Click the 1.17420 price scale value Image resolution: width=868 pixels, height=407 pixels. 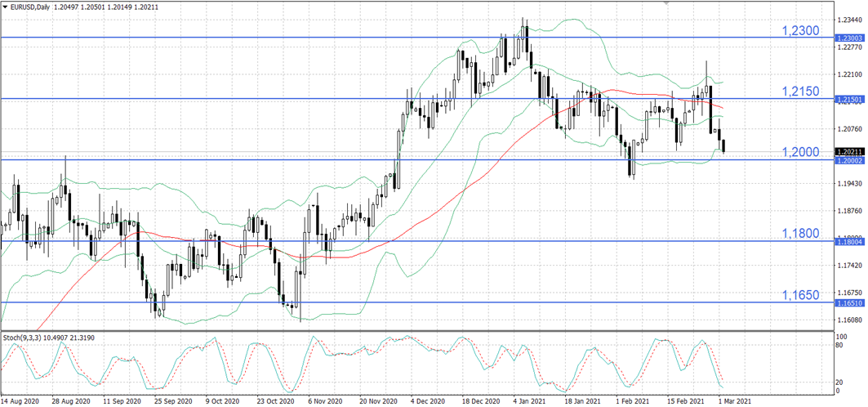click(x=851, y=266)
